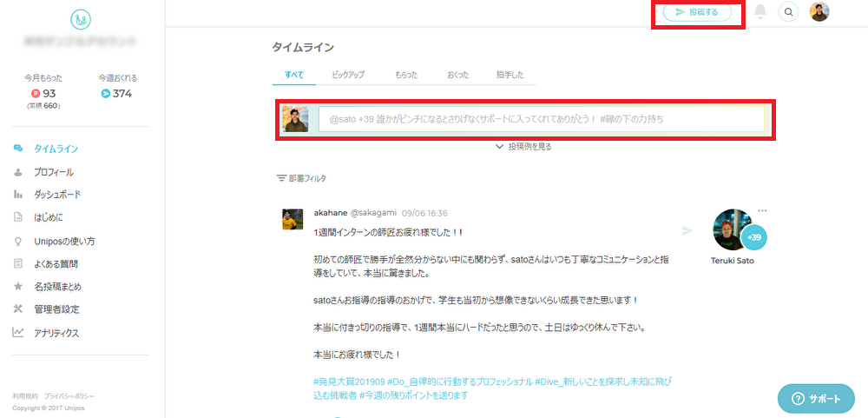The image size is (868, 418).
Task: Select the すべて timeline tab
Action: (294, 75)
